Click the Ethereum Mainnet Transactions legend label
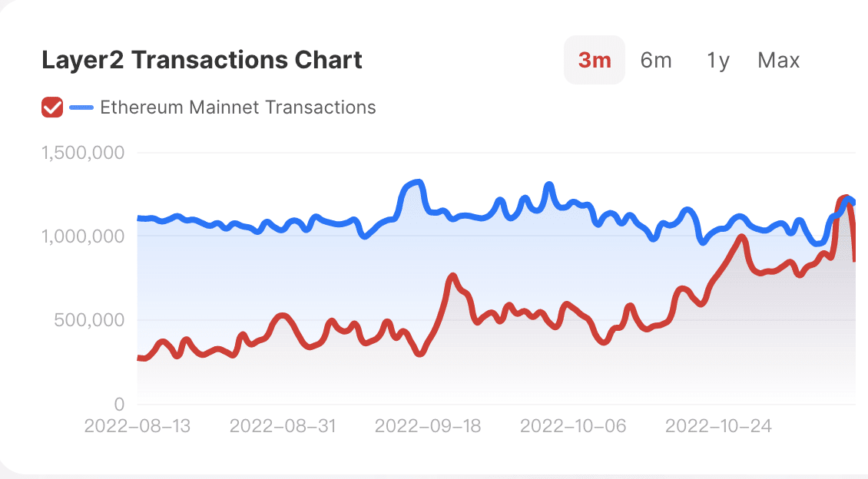 [x=237, y=107]
